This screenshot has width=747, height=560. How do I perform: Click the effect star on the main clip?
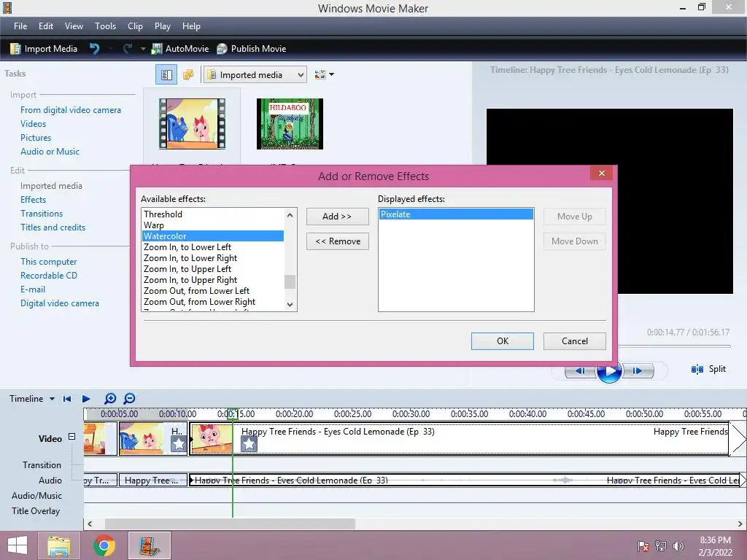click(249, 444)
